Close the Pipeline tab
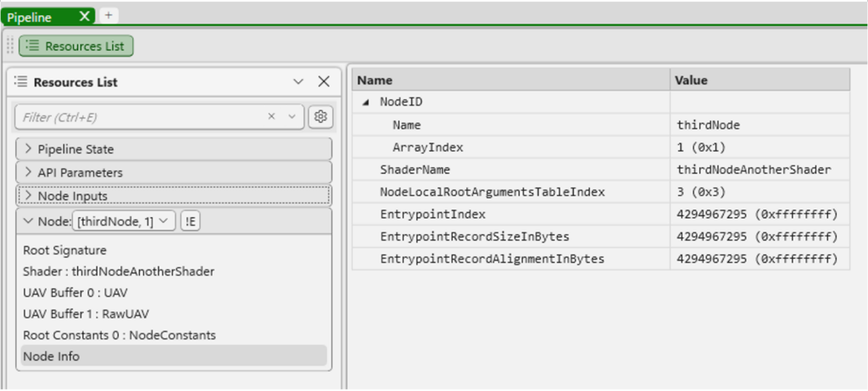The height and width of the screenshot is (391, 868). [x=85, y=16]
